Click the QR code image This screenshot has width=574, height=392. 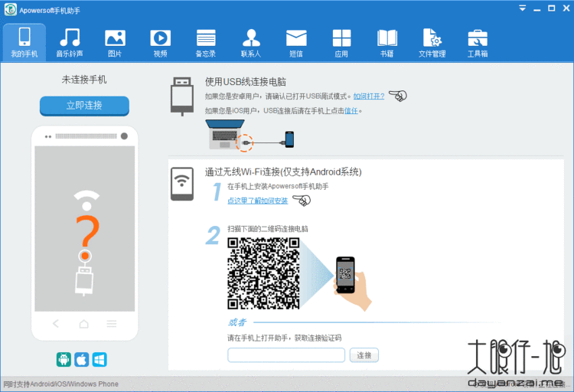pos(263,273)
